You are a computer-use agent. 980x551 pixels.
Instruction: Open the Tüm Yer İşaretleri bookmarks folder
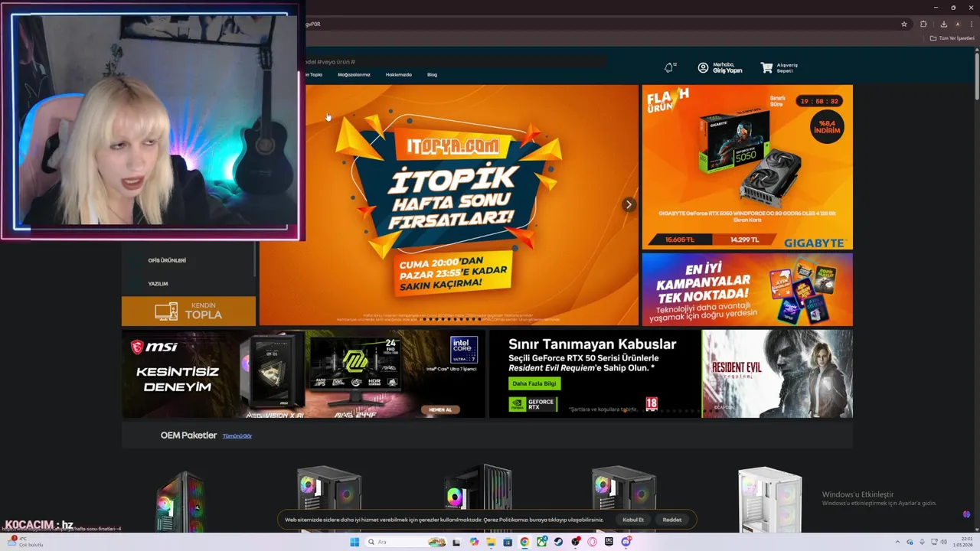(x=952, y=38)
